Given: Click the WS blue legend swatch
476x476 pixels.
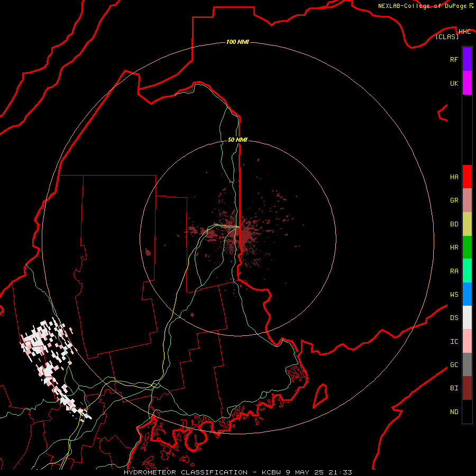Looking at the screenshot, I should 467,294.
